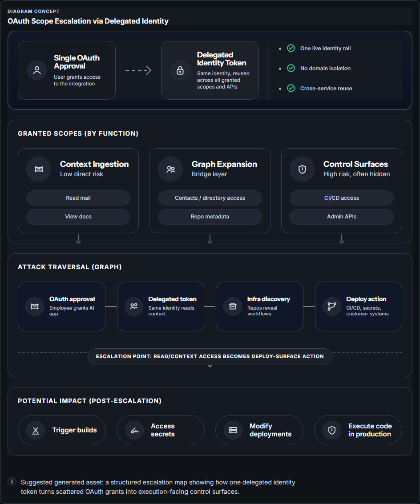This screenshot has width=420, height=504.
Task: Click the user icon beside Single OAuth Approval
Action: pos(37,70)
